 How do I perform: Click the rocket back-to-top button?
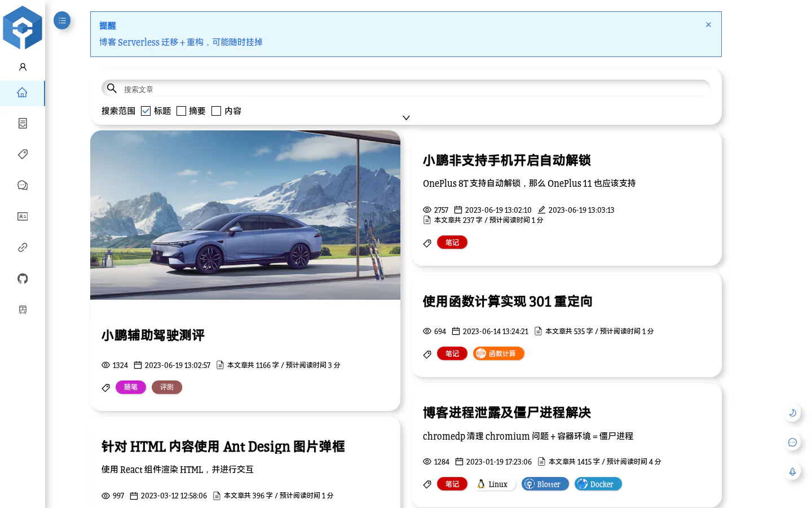coord(792,471)
